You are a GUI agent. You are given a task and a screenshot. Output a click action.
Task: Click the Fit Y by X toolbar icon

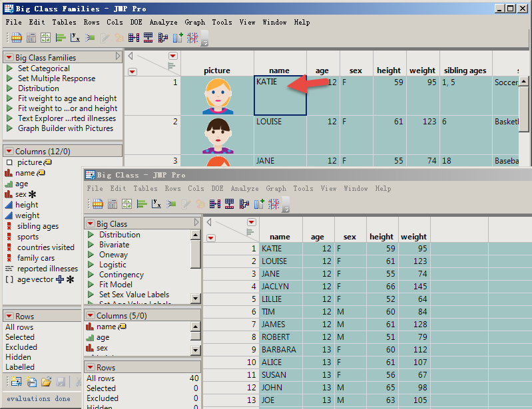[75, 38]
